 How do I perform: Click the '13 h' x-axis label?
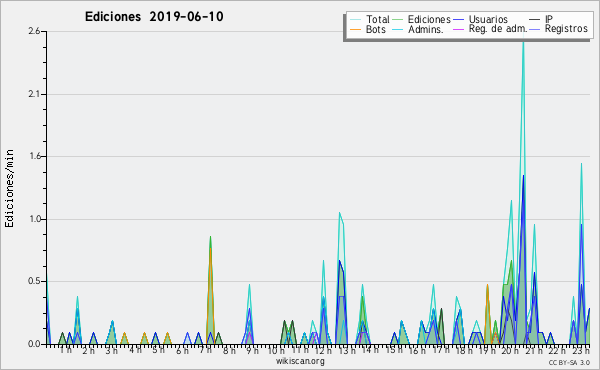point(347,350)
